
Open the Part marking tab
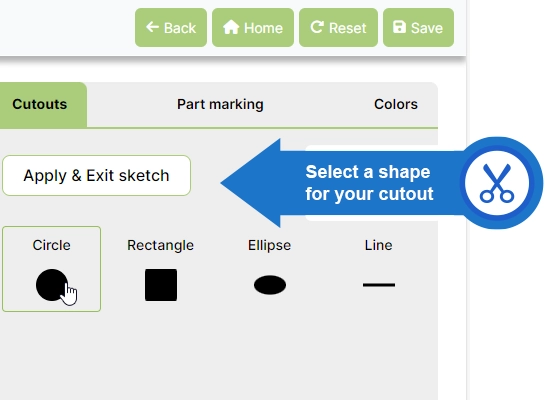(x=220, y=104)
